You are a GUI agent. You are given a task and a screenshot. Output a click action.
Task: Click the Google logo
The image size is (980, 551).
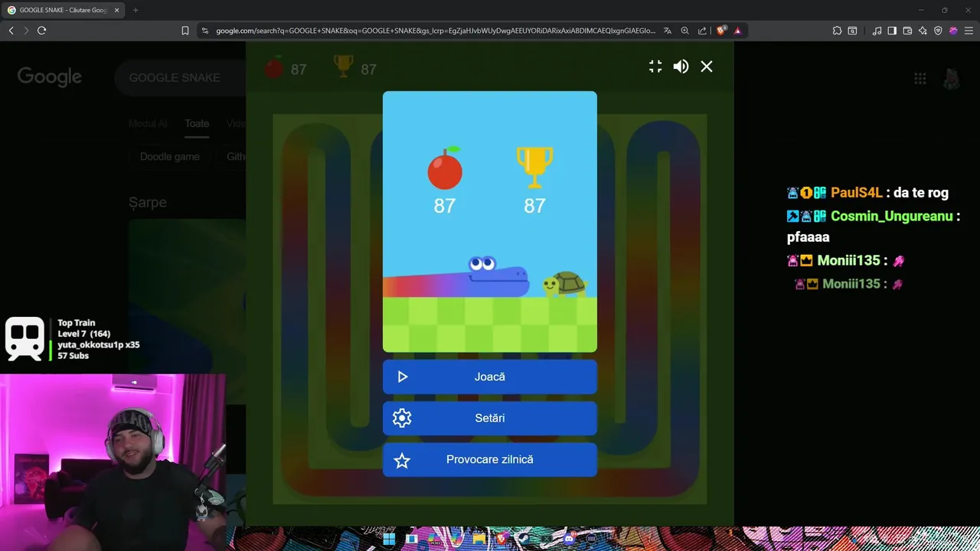click(x=50, y=77)
